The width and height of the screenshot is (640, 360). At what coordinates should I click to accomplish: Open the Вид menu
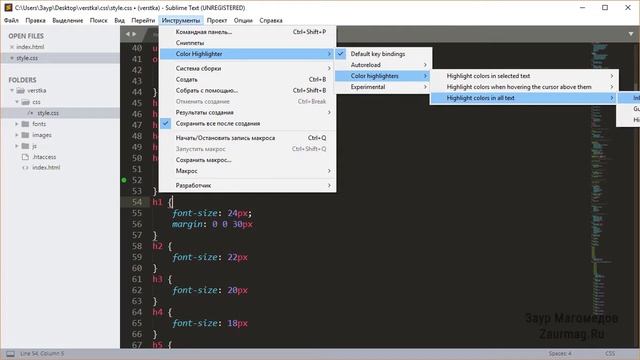coord(119,20)
